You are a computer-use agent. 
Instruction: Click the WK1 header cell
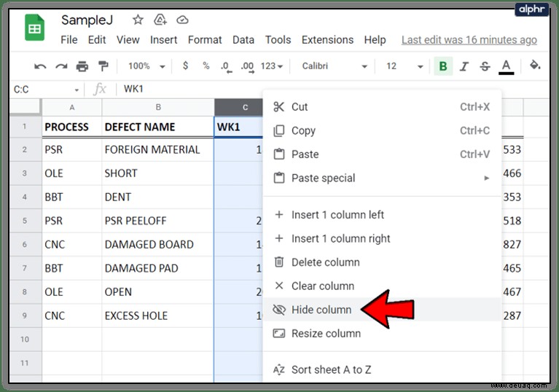pyautogui.click(x=238, y=127)
